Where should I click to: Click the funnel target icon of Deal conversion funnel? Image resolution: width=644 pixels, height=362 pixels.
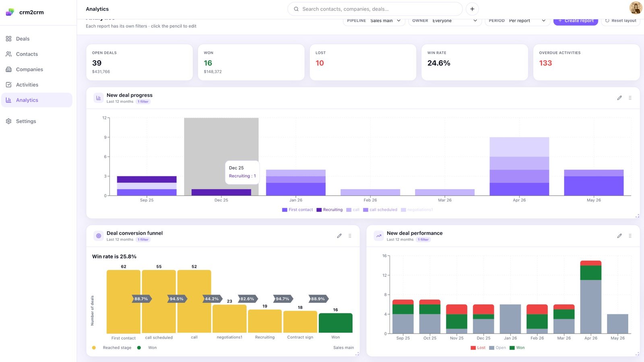99,236
